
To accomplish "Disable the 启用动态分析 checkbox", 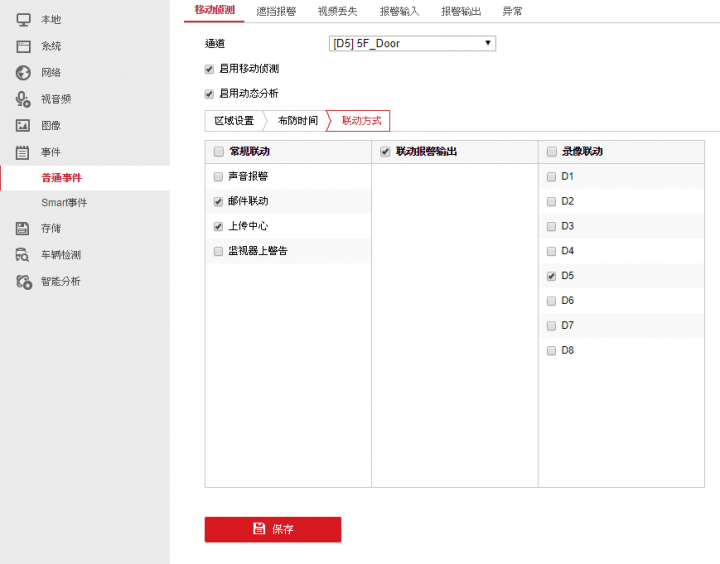I will (209, 94).
